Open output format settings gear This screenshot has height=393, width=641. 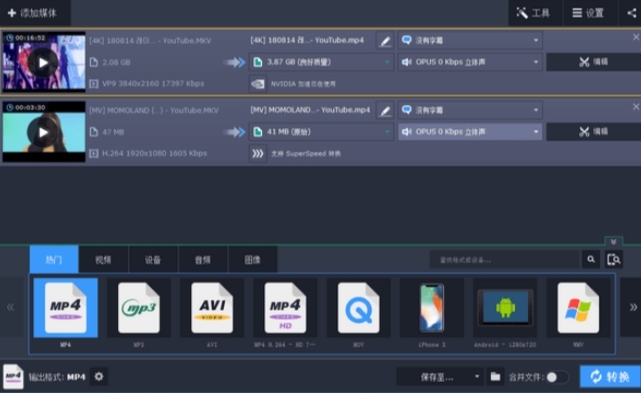[x=99, y=376]
